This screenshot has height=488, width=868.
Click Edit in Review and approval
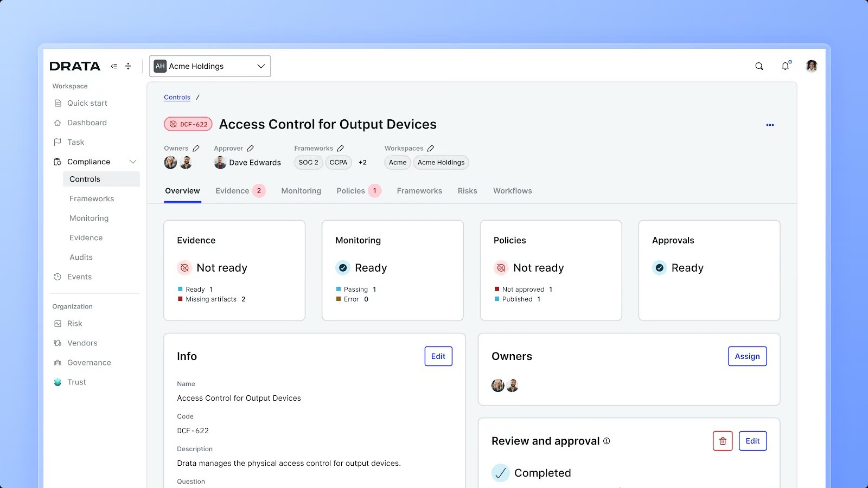[753, 441]
